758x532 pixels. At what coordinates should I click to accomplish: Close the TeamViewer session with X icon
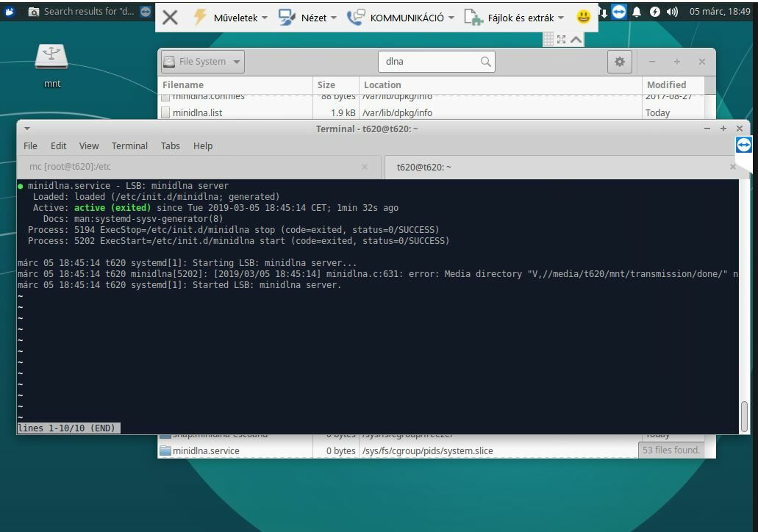pos(170,18)
